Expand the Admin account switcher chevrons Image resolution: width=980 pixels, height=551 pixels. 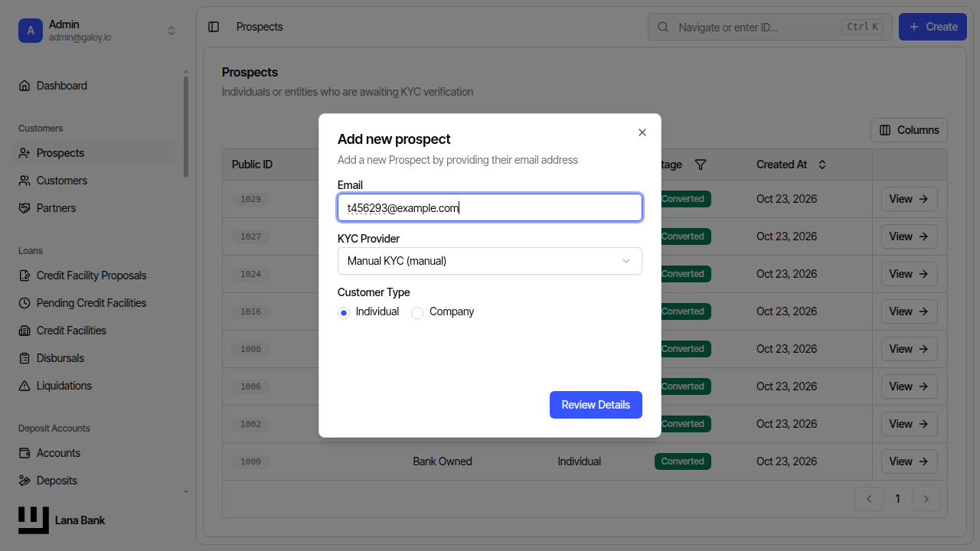click(171, 31)
